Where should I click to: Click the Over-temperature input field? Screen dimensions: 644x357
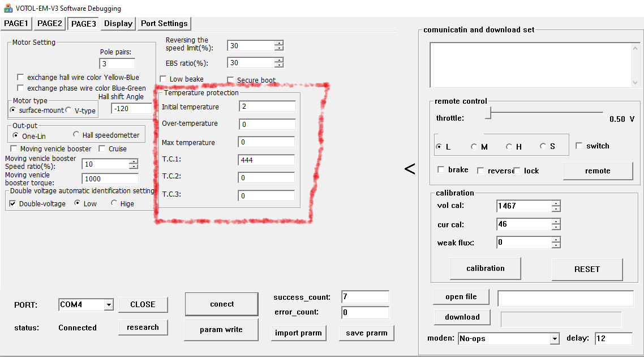pyautogui.click(x=267, y=124)
